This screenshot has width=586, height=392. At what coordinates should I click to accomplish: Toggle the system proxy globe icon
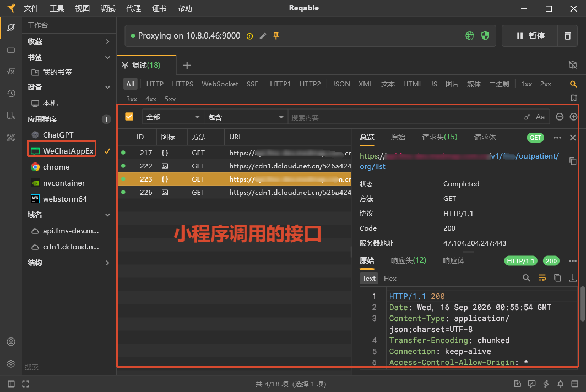(x=470, y=35)
